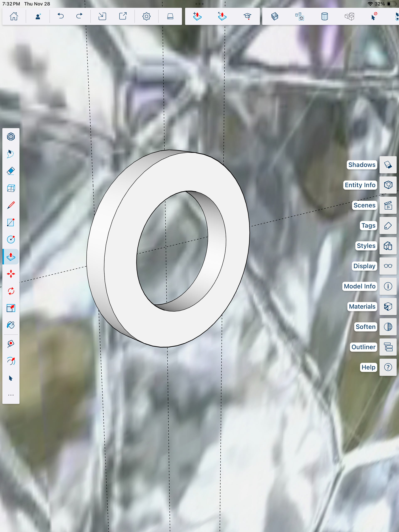This screenshot has height=532, width=399.
Task: Select the Tape Measure tool
Action: tap(11, 344)
